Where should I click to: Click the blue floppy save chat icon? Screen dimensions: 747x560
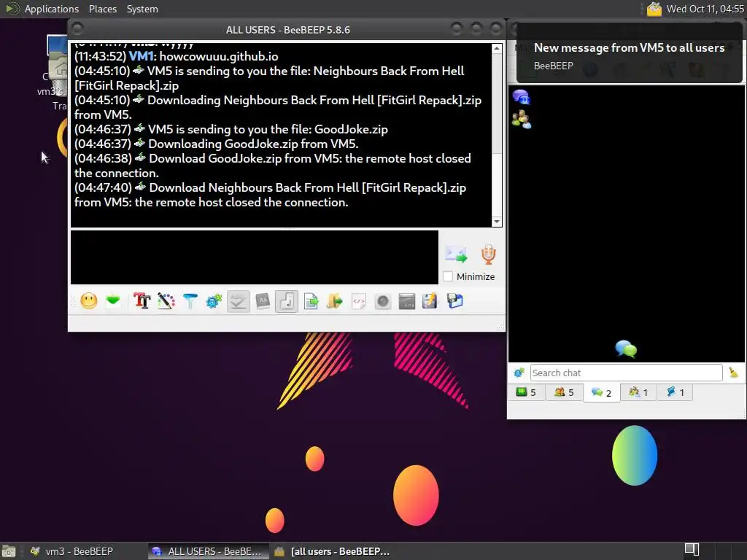coord(455,301)
